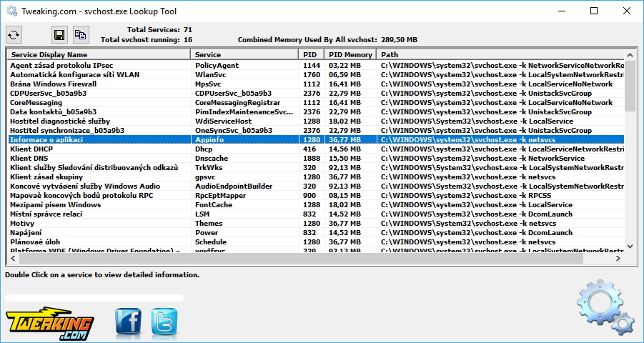Image resolution: width=644 pixels, height=343 pixels.
Task: Select row Klient zásad skupiny
Action: (316, 177)
